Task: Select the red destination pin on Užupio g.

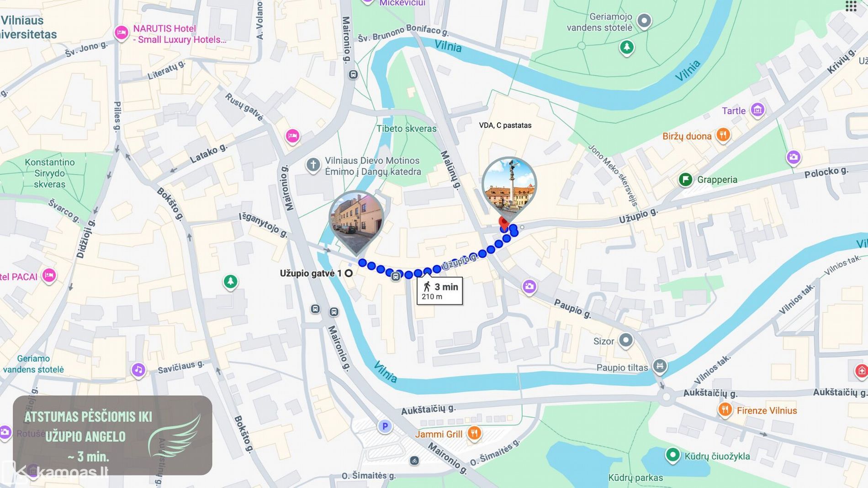Action: point(503,224)
